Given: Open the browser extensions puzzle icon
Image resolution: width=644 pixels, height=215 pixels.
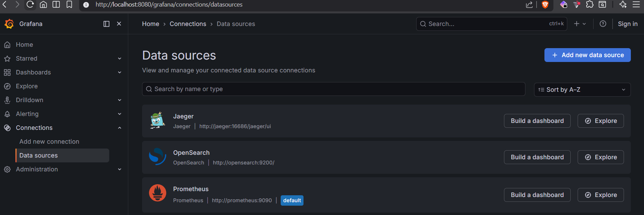Looking at the screenshot, I should [590, 5].
